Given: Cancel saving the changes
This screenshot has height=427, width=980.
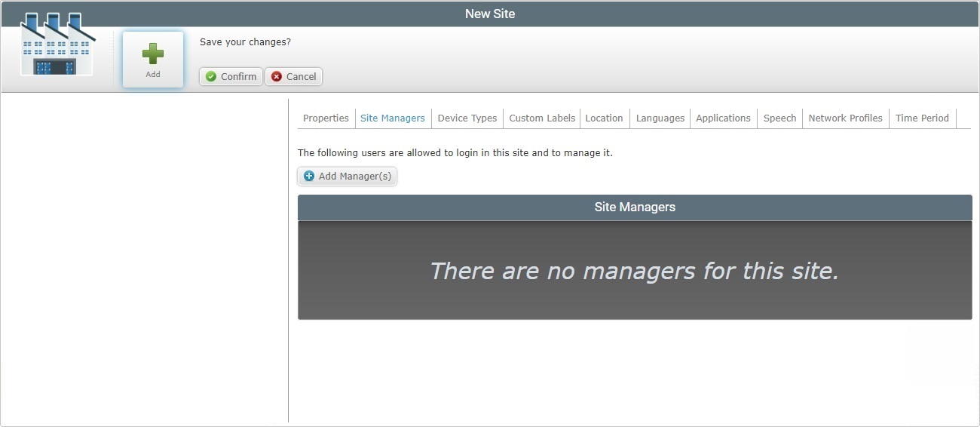Looking at the screenshot, I should (293, 76).
